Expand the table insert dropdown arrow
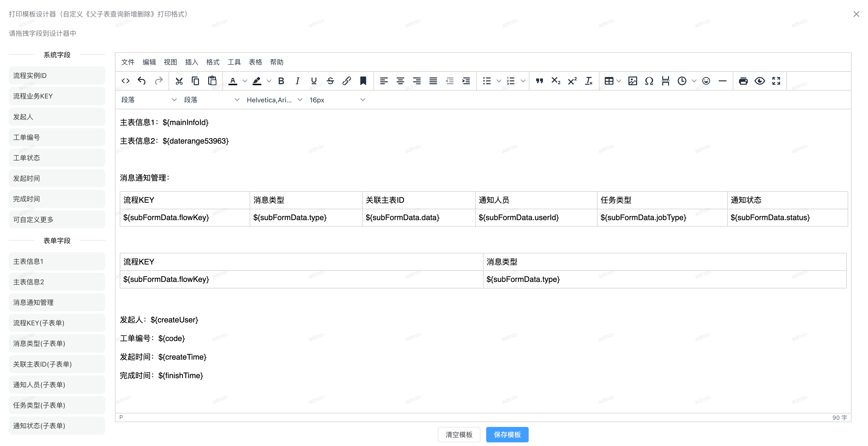Screen dimensions: 868x446 [619, 81]
